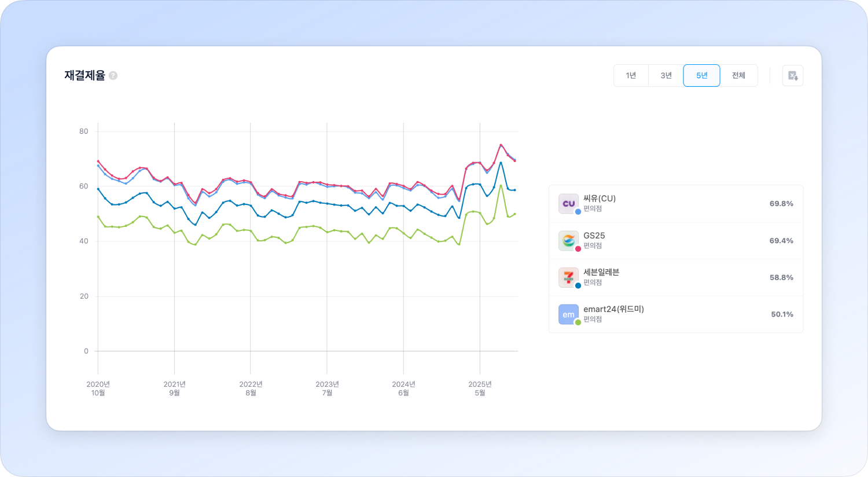Click the CU brand logo
This screenshot has width=868, height=477.
(568, 203)
